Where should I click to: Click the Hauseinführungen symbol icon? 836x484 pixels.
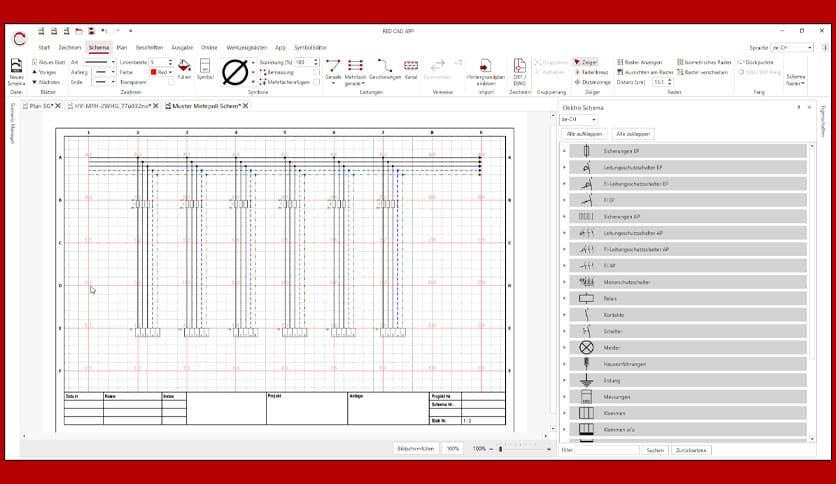(x=586, y=364)
